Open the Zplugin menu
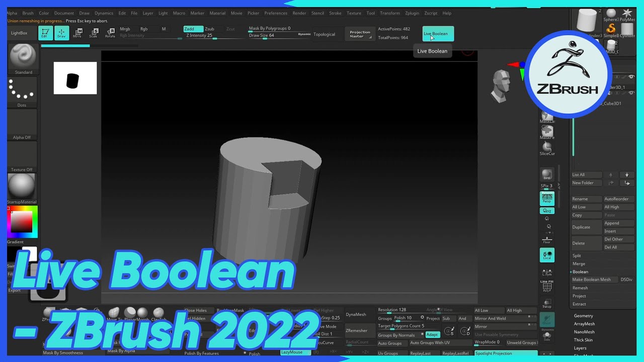 [412, 13]
